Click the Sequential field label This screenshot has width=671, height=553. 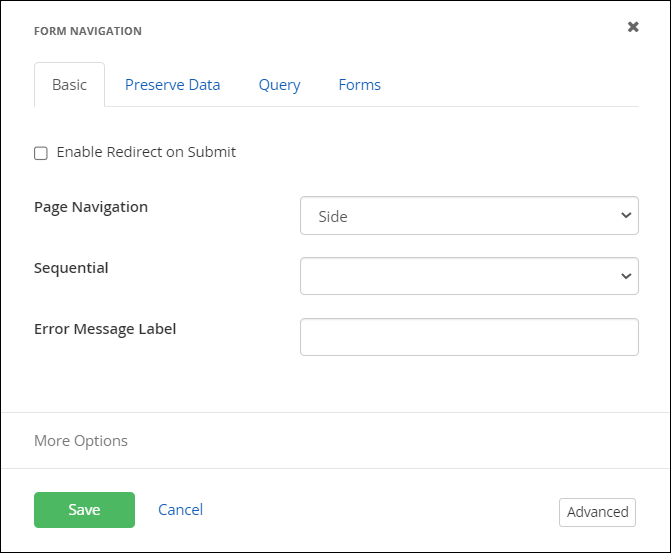[x=71, y=268]
